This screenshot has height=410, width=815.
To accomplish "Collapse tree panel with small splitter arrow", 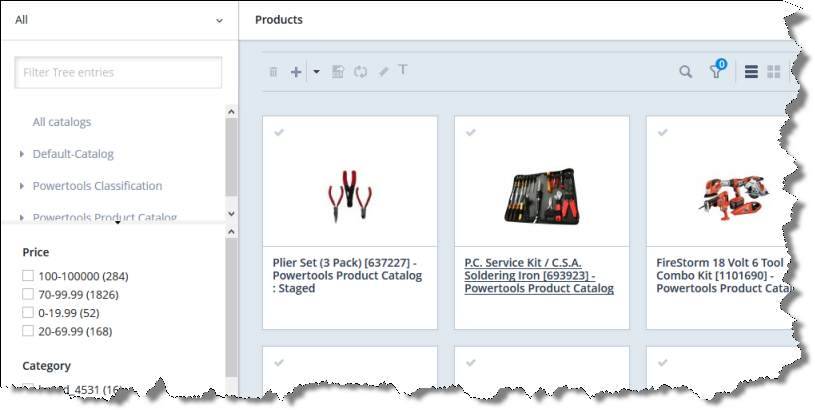I will (x=117, y=223).
